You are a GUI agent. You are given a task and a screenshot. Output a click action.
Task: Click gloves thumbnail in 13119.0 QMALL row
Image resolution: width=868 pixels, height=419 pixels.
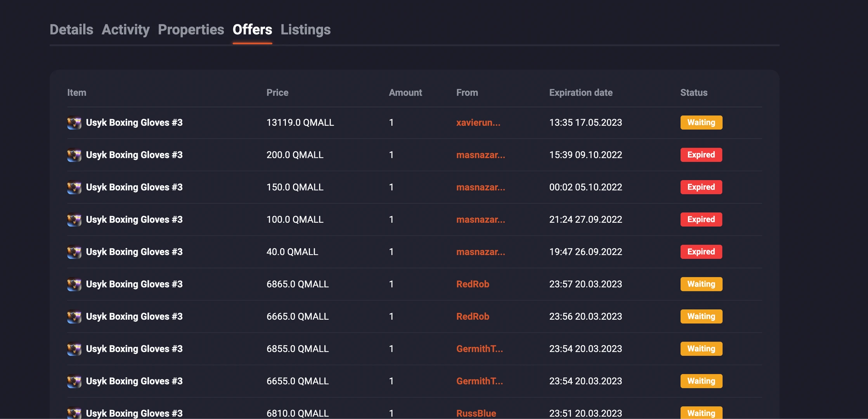click(x=74, y=123)
